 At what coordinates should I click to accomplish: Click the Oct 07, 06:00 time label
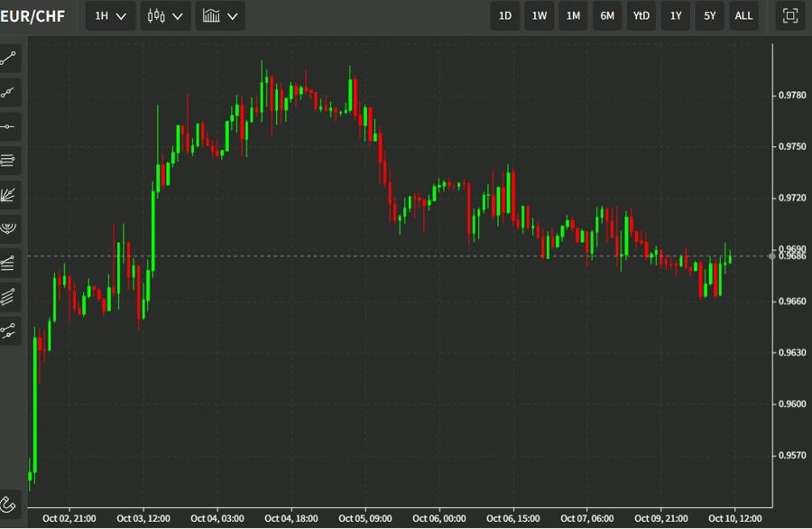click(587, 518)
